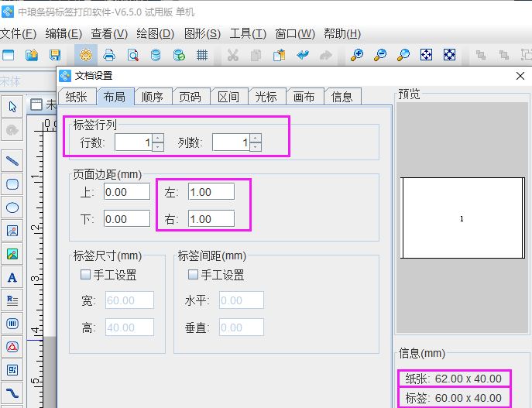
Task: Select the arrow pointer tool
Action: point(12,107)
